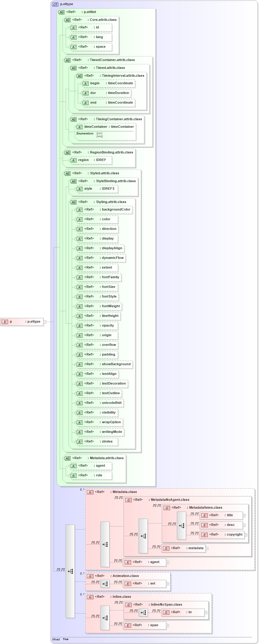Click the A icon of the space attribute

(x=73, y=47)
